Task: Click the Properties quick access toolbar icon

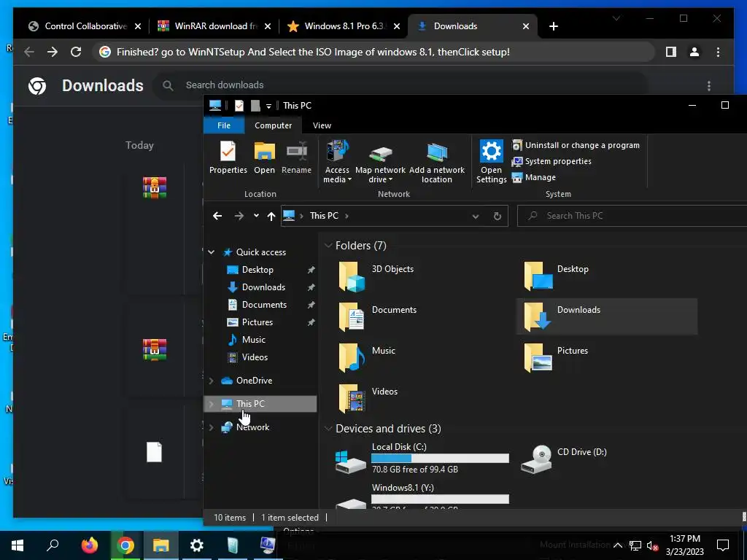Action: (x=239, y=106)
